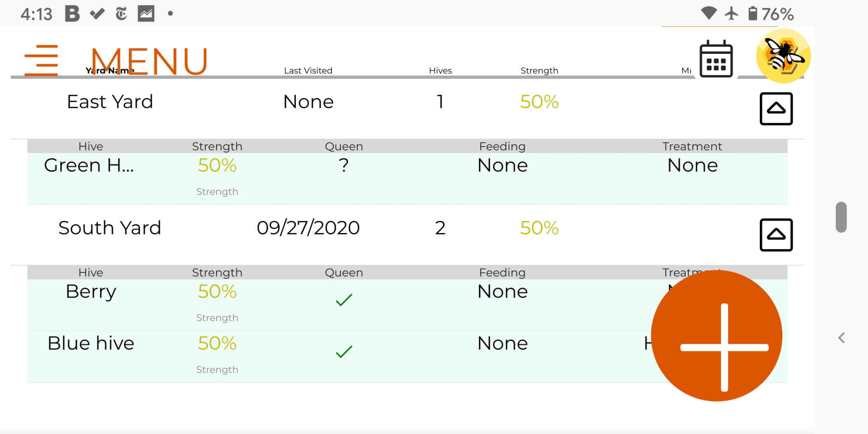Viewport: 868px width, 434px height.
Task: Tap the back chevron navigation icon
Action: 842,338
